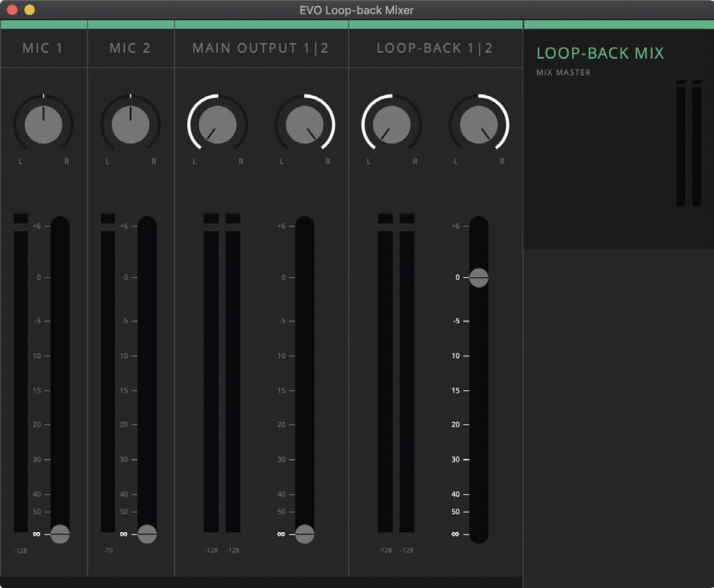Click the MIC 2 fader handle
The image size is (714, 588).
tap(147, 534)
